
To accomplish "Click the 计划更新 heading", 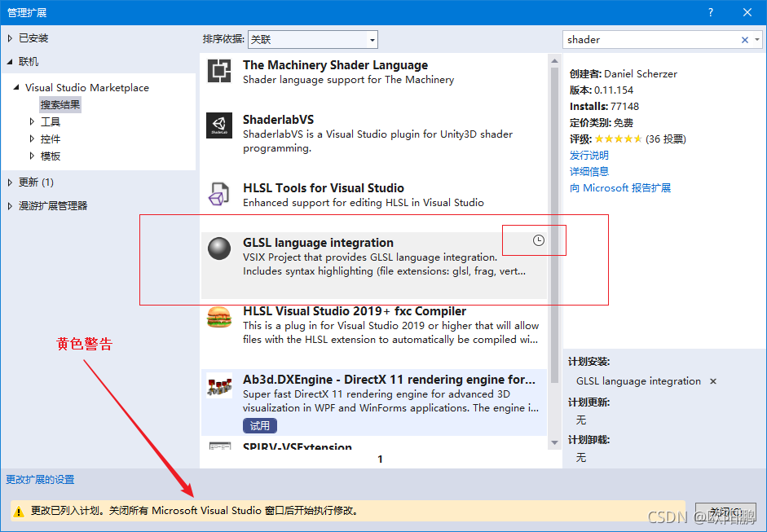I will (589, 402).
